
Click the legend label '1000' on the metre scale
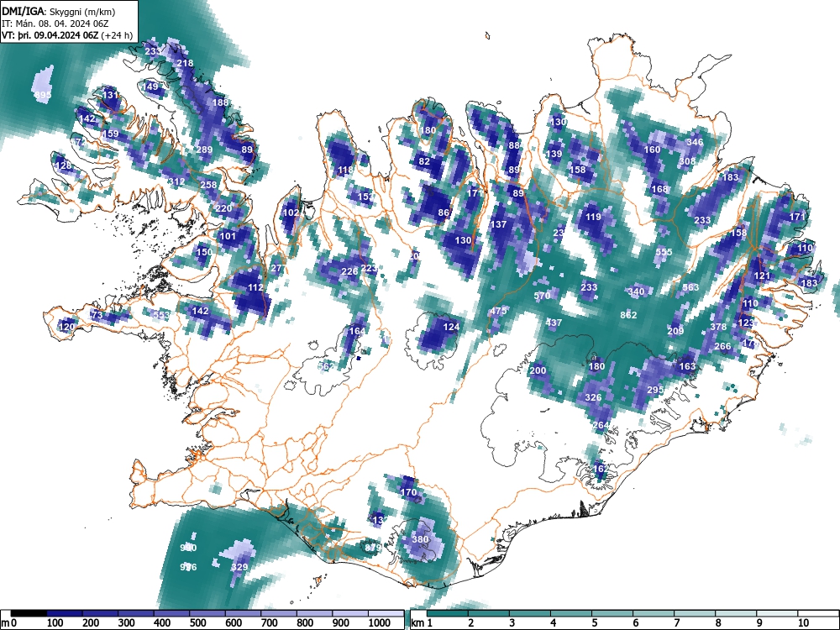click(x=380, y=623)
